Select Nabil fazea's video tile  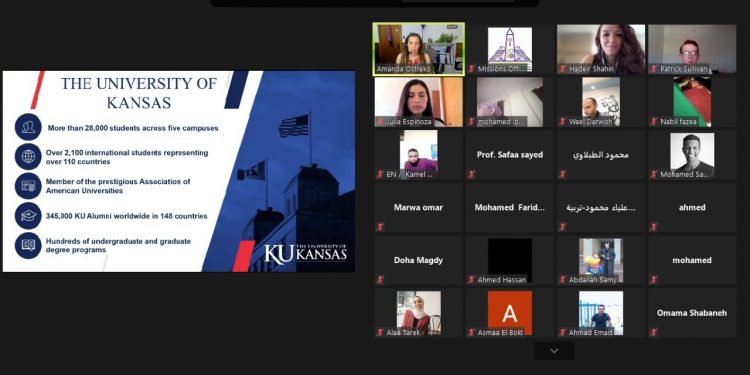[692, 102]
